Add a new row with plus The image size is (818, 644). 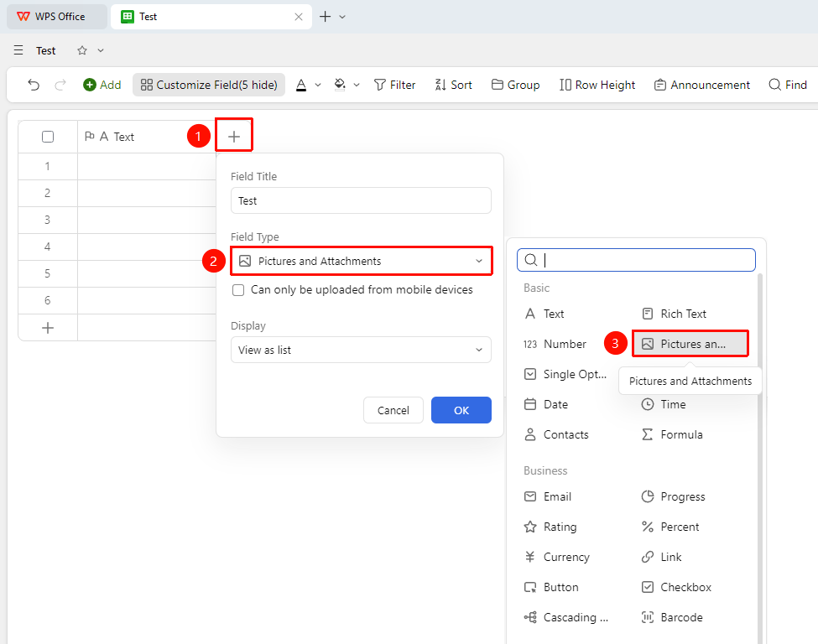(48, 328)
